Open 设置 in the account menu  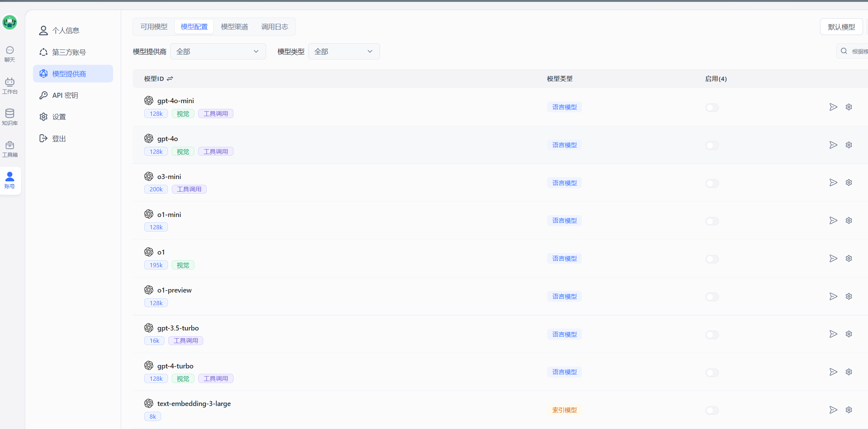pyautogui.click(x=73, y=117)
